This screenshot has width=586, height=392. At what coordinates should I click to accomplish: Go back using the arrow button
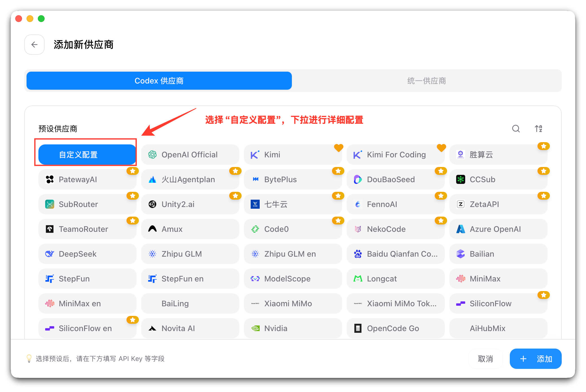click(x=34, y=45)
